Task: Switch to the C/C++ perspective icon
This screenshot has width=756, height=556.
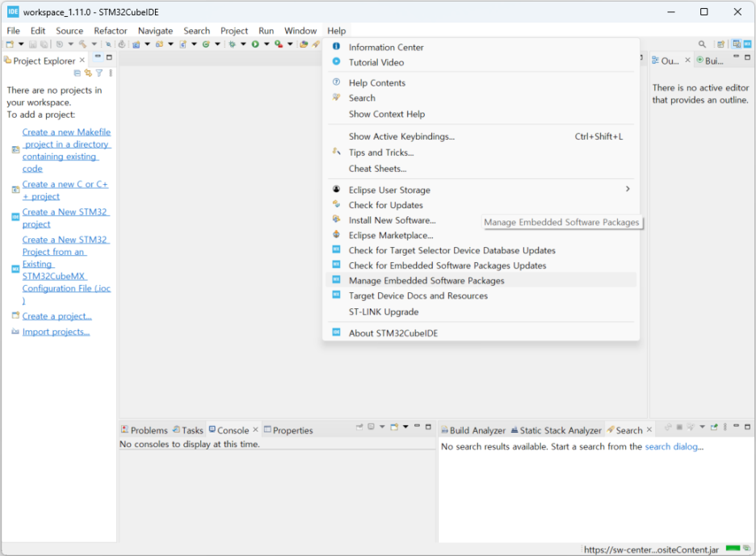Action: 737,44
